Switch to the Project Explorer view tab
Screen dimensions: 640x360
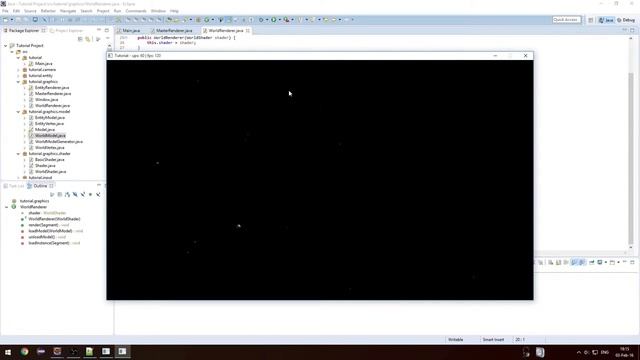(66, 31)
